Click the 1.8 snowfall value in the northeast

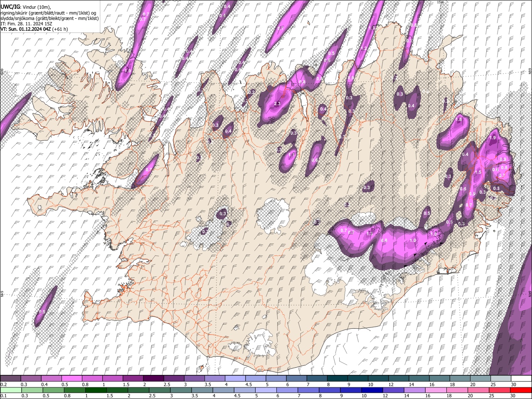(459, 120)
